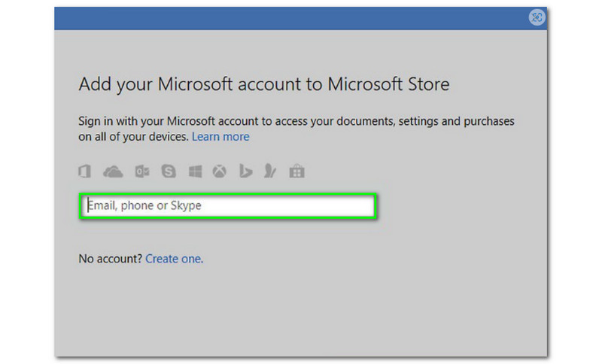Click the Skype logo icon
Viewport: 602px width, 364px height.
coord(169,172)
